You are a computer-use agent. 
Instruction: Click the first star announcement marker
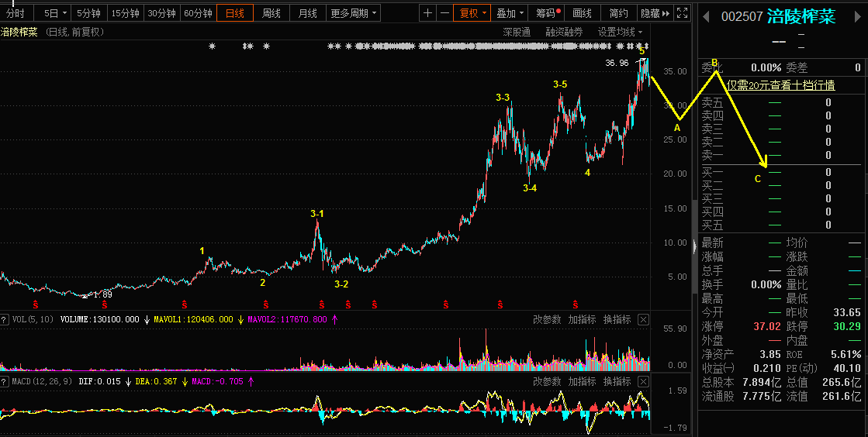tap(212, 46)
